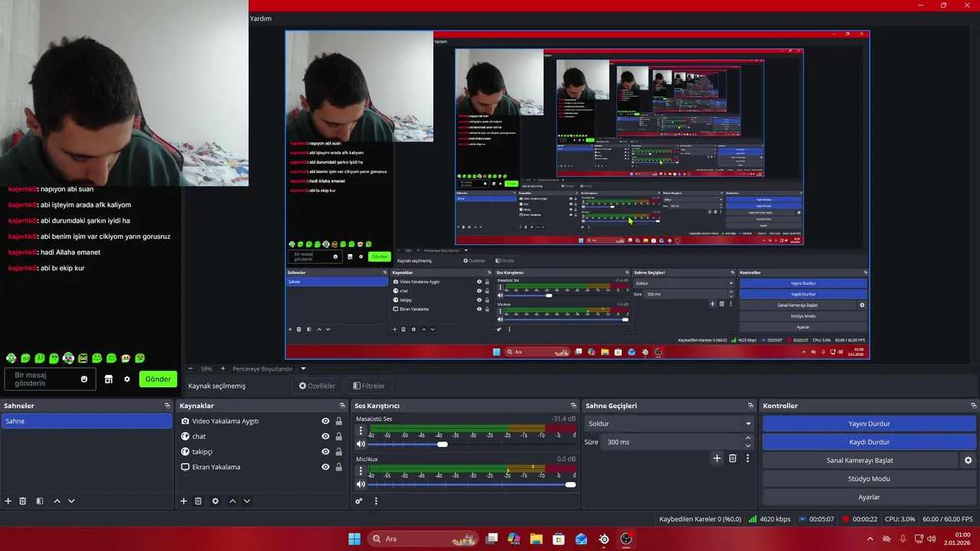Open transition properties three-dot menu
The image size is (980, 551).
[747, 458]
